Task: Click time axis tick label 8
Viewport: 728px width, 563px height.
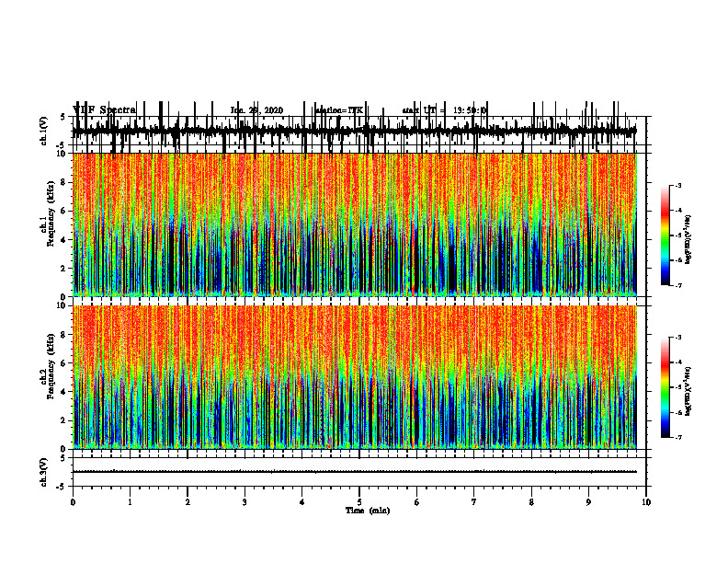Action: pos(531,502)
